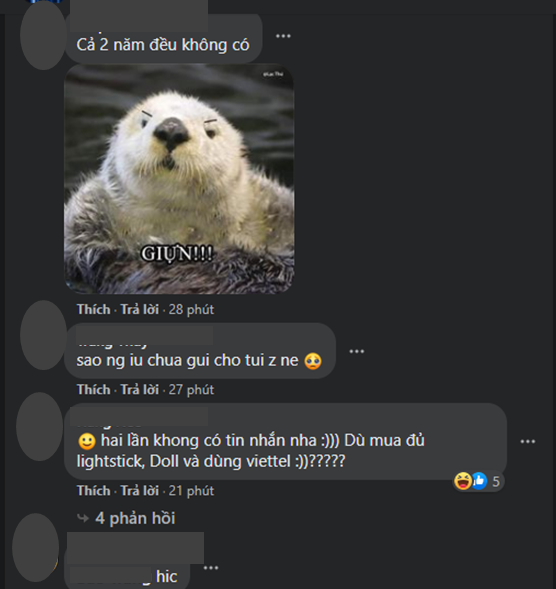556x589 pixels.
Task: Open '27 phút' timestamp link
Action: (191, 390)
